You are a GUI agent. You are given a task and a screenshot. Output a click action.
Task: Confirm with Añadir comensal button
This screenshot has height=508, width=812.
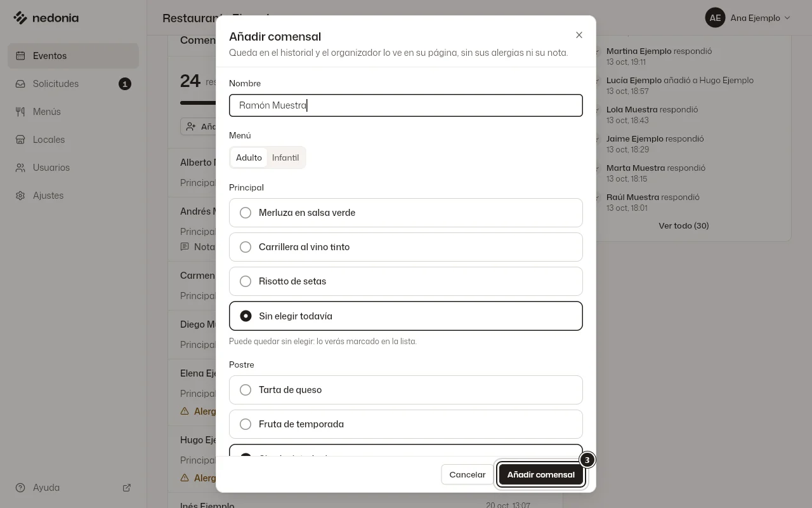[541, 474]
